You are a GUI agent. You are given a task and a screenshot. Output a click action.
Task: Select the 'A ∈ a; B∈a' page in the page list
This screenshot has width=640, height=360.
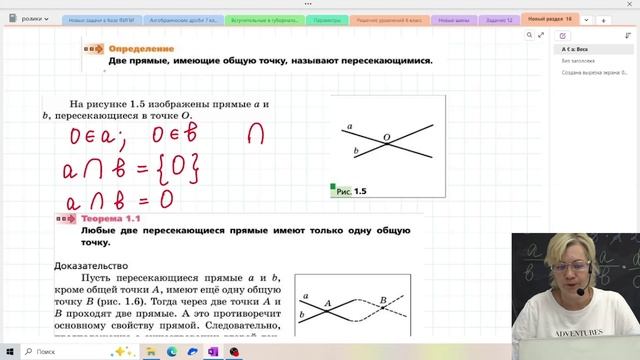tap(594, 49)
